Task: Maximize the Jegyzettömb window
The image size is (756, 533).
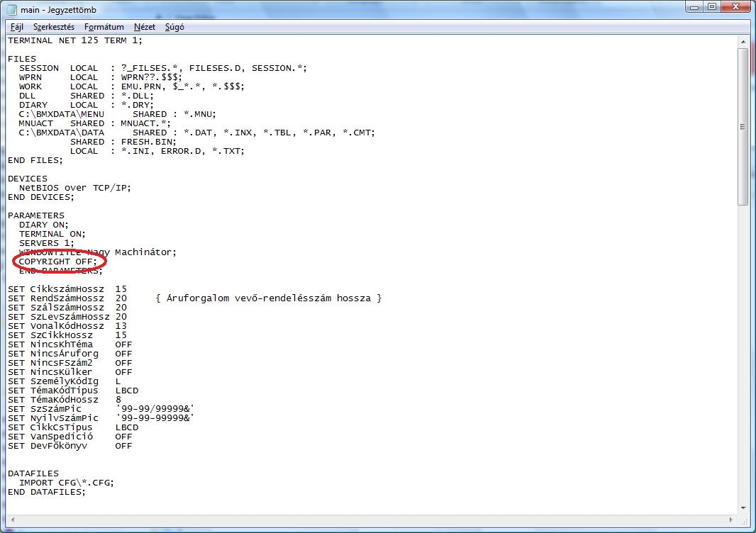Action: tap(712, 7)
